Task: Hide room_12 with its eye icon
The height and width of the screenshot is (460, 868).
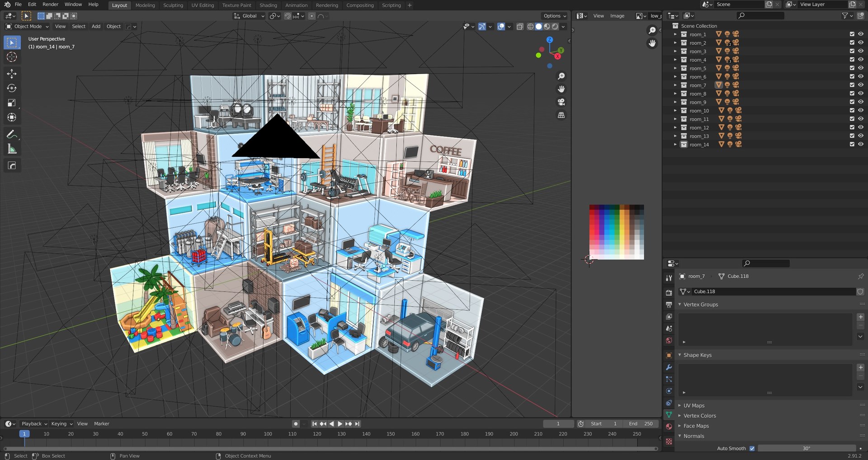Action: click(x=860, y=127)
